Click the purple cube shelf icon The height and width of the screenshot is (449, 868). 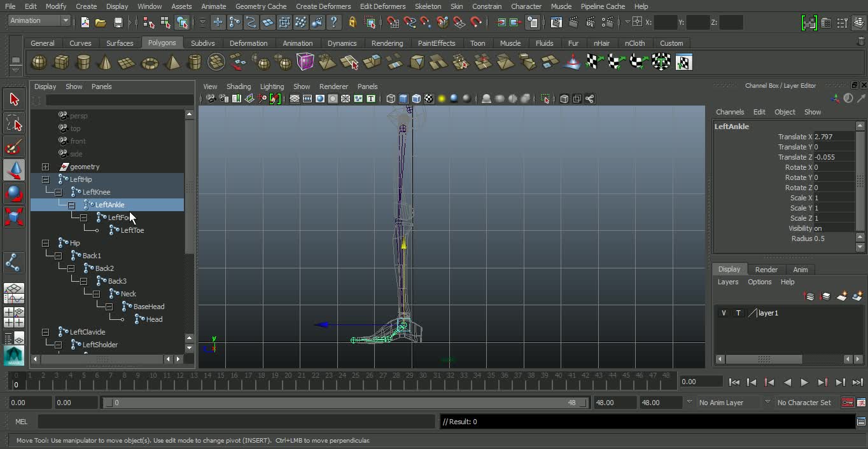point(305,62)
